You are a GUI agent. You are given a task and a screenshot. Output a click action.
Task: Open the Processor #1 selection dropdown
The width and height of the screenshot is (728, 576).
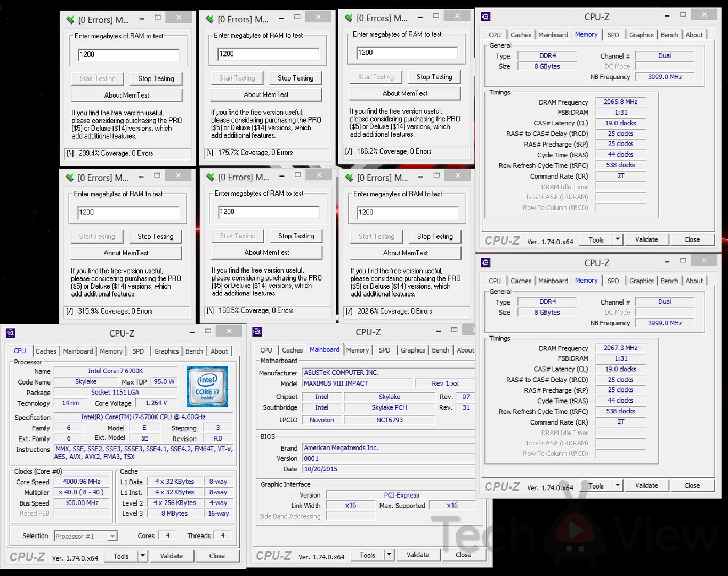click(x=86, y=536)
